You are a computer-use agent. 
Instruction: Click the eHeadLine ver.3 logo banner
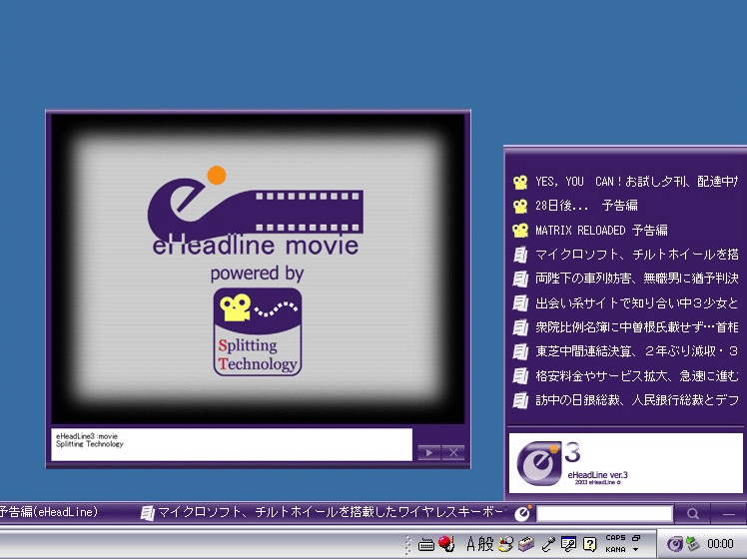(625, 463)
